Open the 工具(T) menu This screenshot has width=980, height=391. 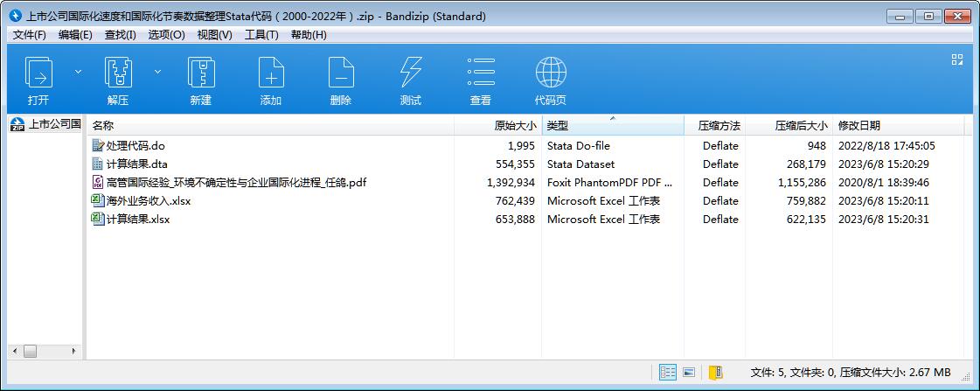(x=261, y=35)
